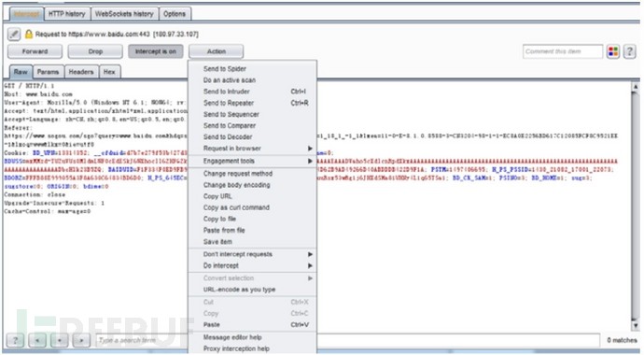Click the 'Cache-Control: max-age=0' line

(48, 211)
